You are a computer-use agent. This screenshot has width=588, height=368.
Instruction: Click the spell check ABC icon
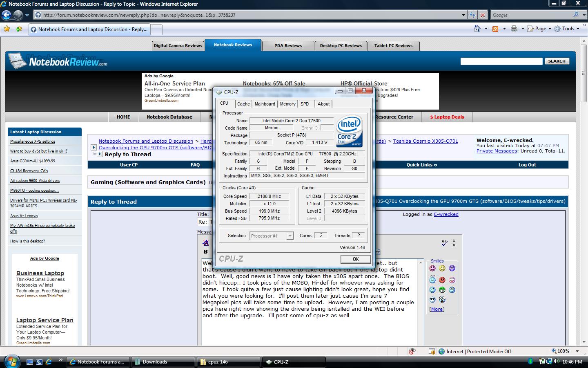pos(444,243)
